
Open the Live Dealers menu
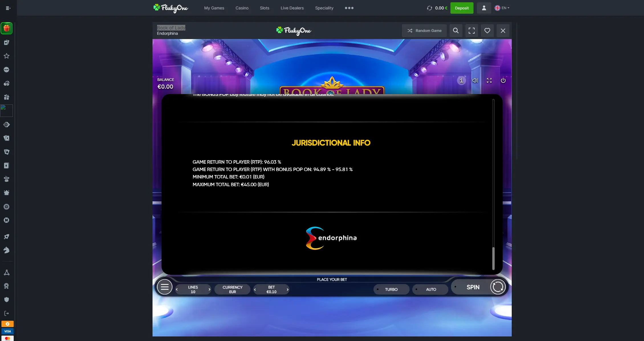(292, 8)
